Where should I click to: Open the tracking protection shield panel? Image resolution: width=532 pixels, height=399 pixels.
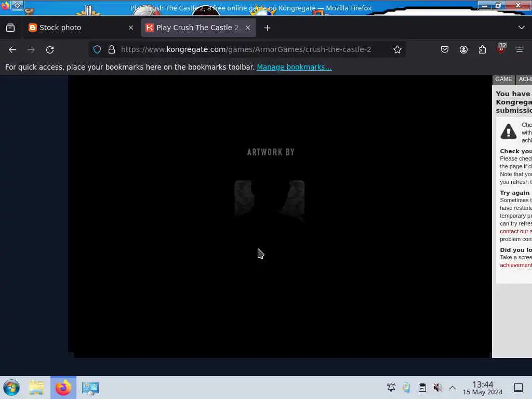[x=97, y=49]
